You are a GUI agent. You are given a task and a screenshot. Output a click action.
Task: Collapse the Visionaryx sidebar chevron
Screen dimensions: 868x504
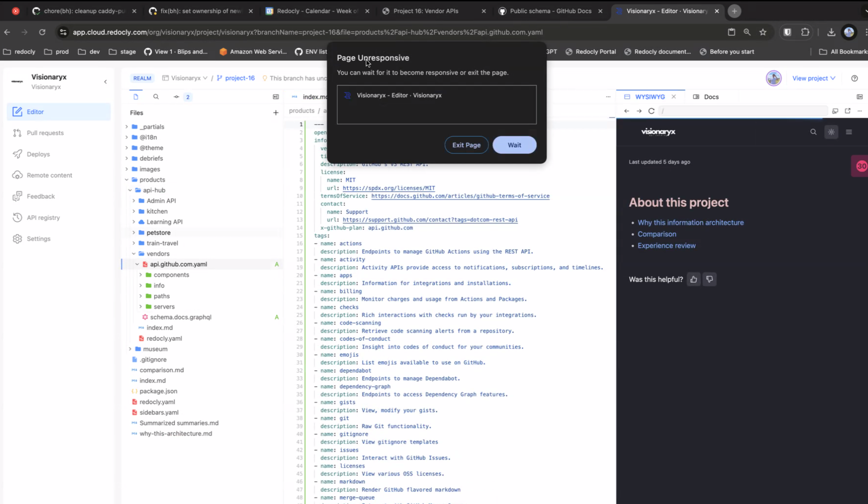coord(105,82)
